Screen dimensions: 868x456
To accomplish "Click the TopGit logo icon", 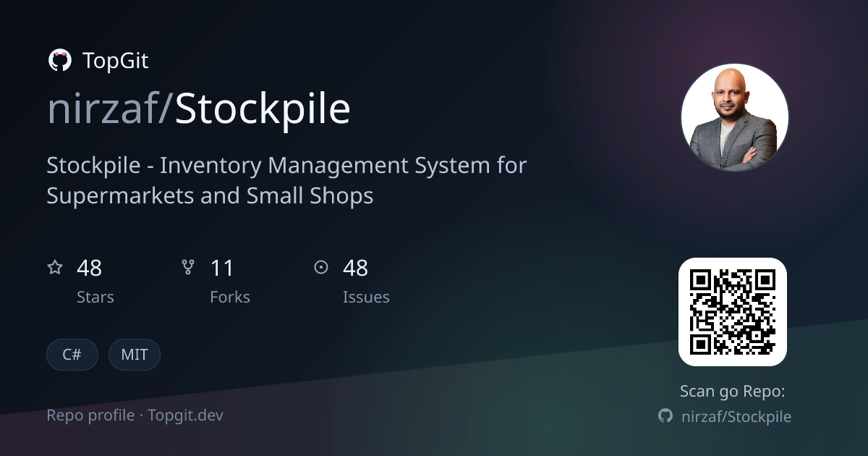I will pyautogui.click(x=59, y=61).
